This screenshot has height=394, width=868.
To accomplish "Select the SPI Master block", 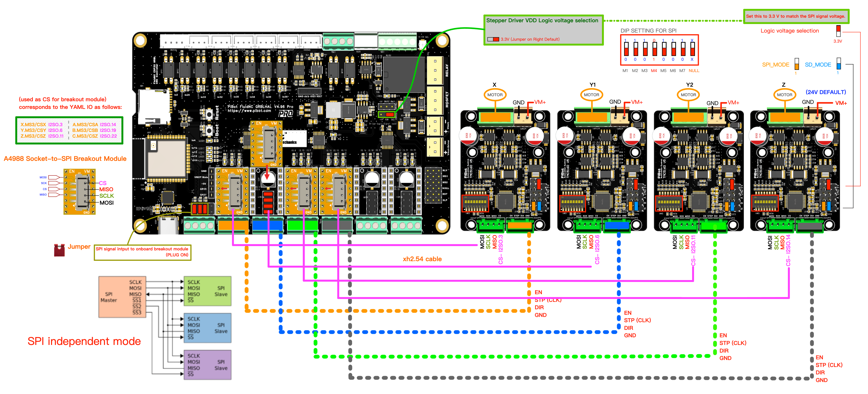I will pos(122,297).
